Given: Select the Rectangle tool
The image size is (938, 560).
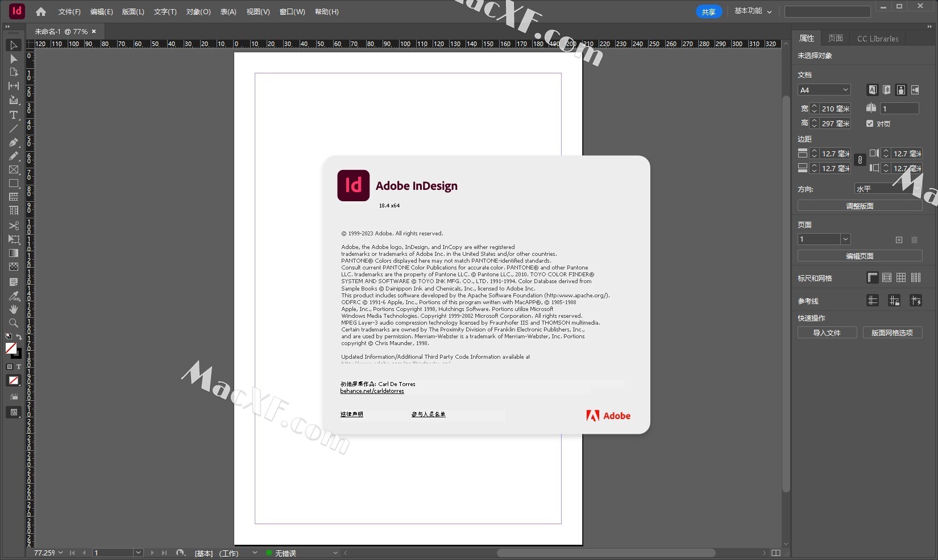Looking at the screenshot, I should coord(14,183).
